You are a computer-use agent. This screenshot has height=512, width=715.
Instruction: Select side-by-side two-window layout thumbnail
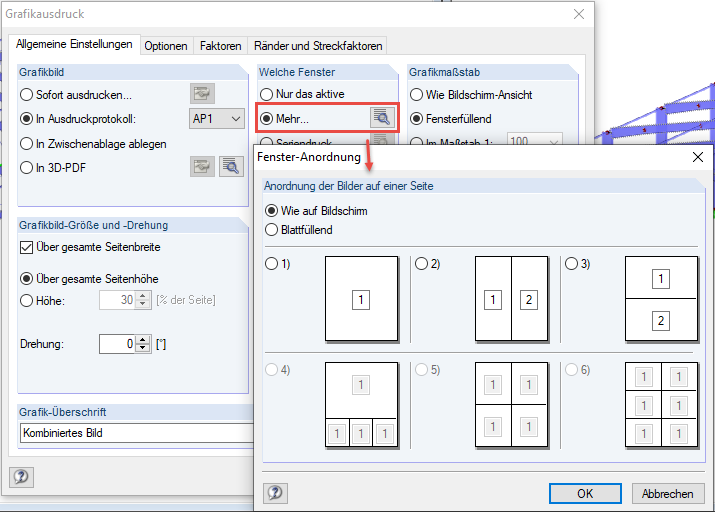[511, 299]
